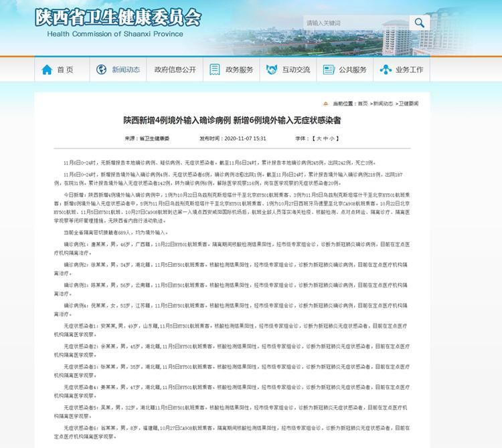
Task: Click the 确诊病例4 paragraph
Action: pyautogui.click(x=231, y=310)
